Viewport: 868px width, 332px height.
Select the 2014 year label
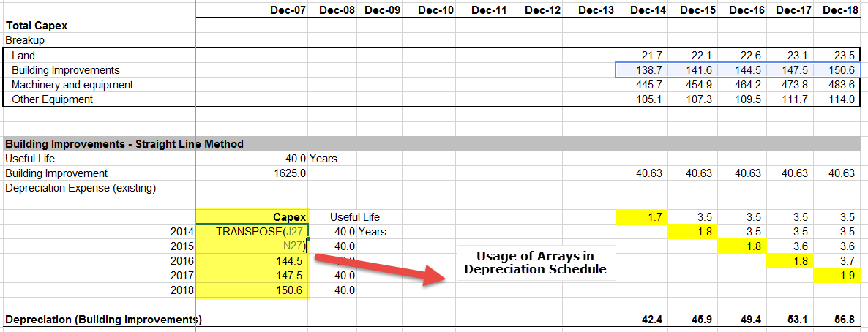click(x=182, y=232)
